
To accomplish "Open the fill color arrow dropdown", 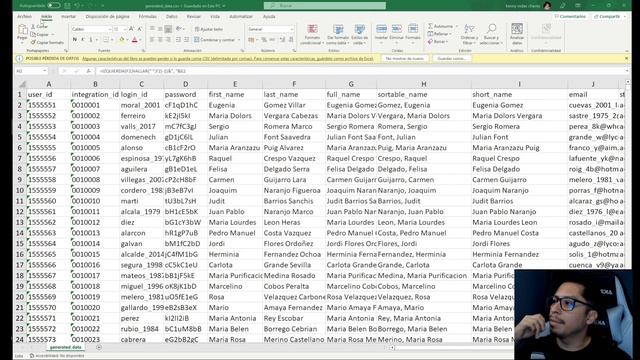I will point(126,40).
